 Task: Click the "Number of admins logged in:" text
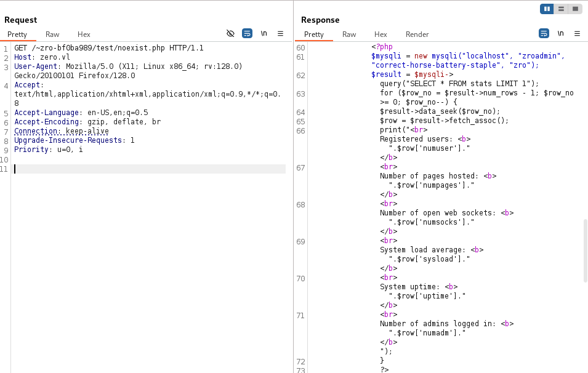coord(438,324)
